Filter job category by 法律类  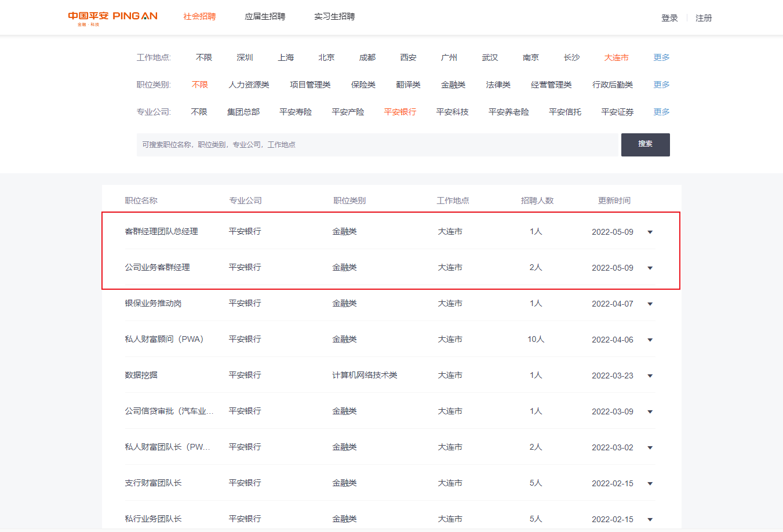pos(498,85)
